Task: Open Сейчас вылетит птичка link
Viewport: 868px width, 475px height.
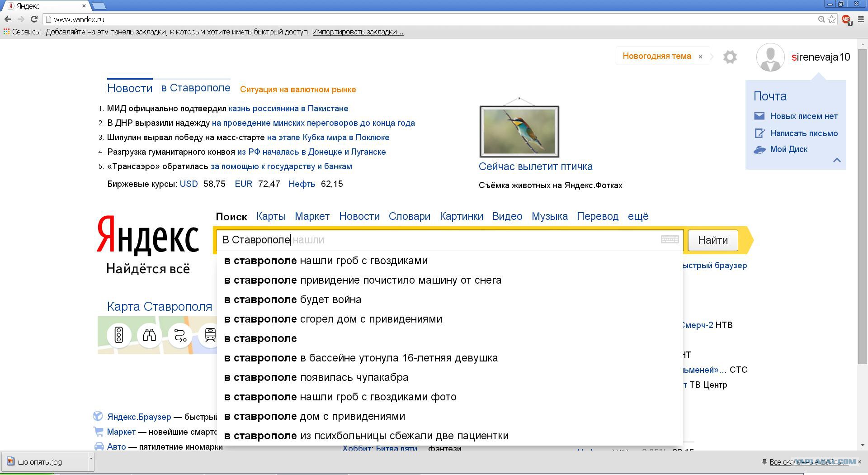Action: (x=536, y=166)
